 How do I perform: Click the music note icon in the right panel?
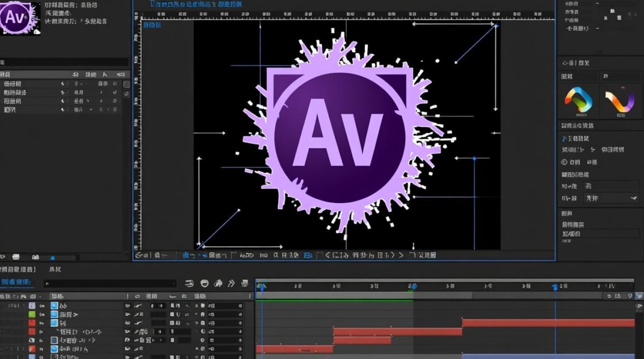(564, 139)
